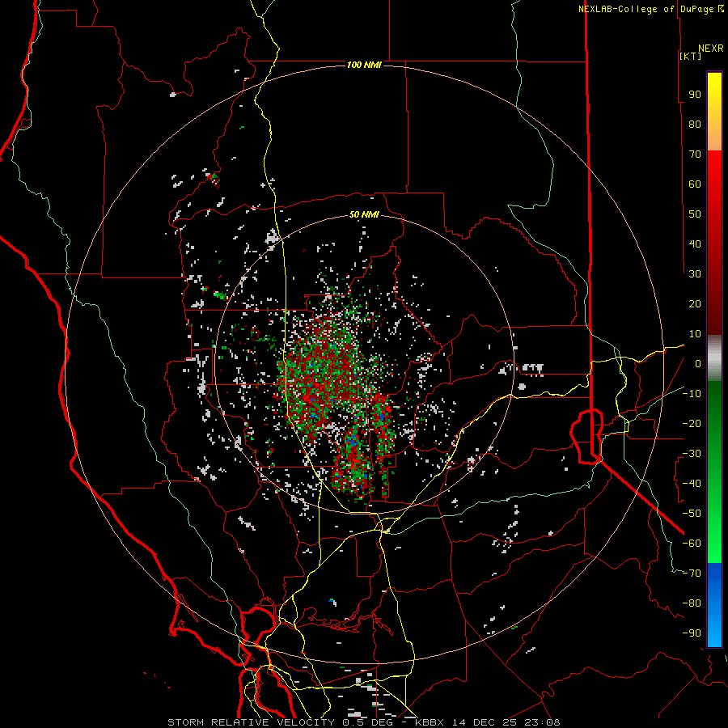This screenshot has width=728, height=728.
Task: Click the 0 tick label on the color scale
Action: [698, 363]
